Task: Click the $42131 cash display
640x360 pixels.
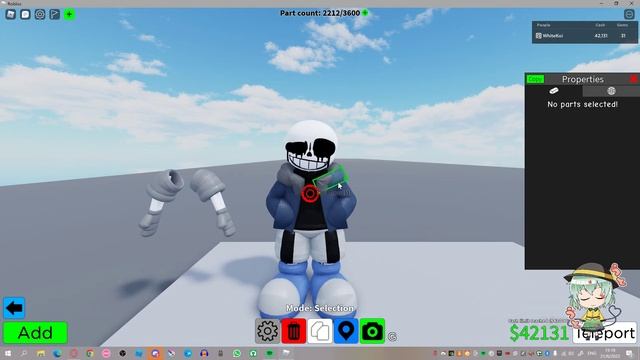Action: tap(539, 333)
